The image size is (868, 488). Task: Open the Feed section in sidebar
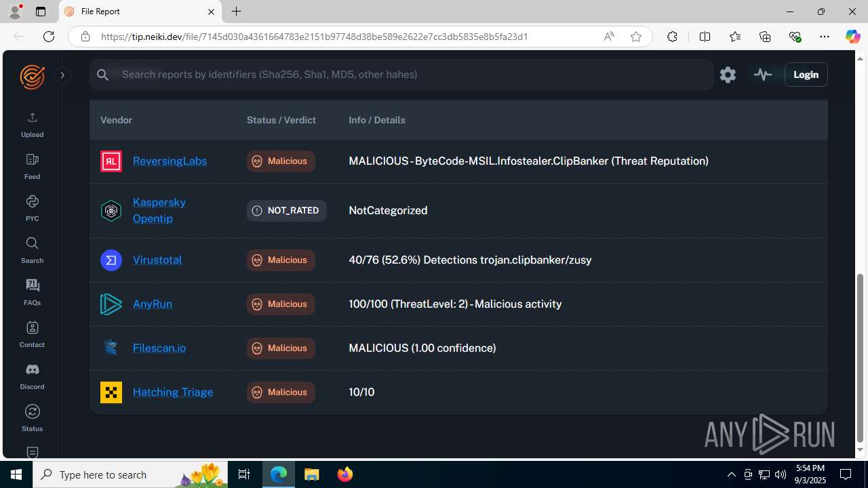[32, 167]
